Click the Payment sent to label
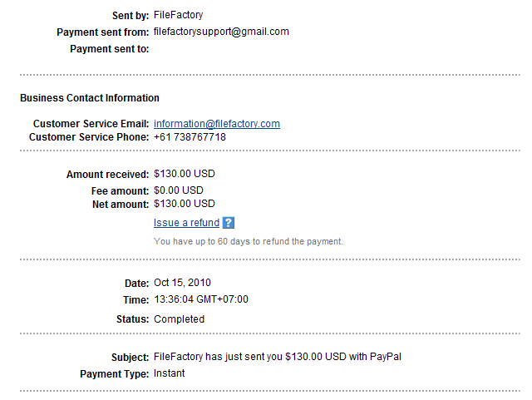This screenshot has width=532, height=400. coord(110,49)
